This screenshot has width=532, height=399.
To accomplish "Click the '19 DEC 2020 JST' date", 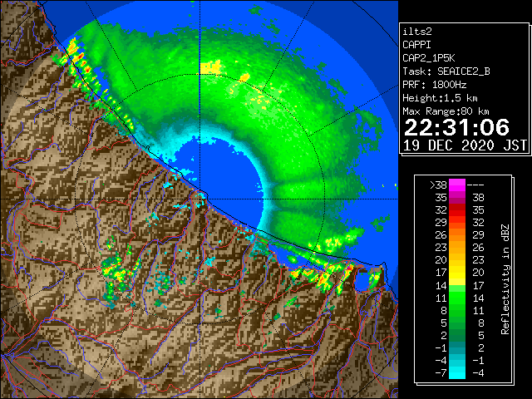I will pos(465,145).
